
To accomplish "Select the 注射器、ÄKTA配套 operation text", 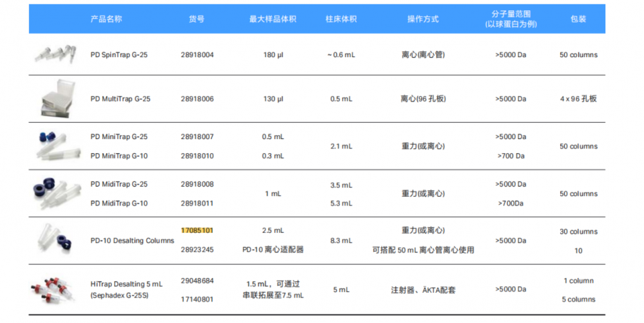I will click(423, 290).
